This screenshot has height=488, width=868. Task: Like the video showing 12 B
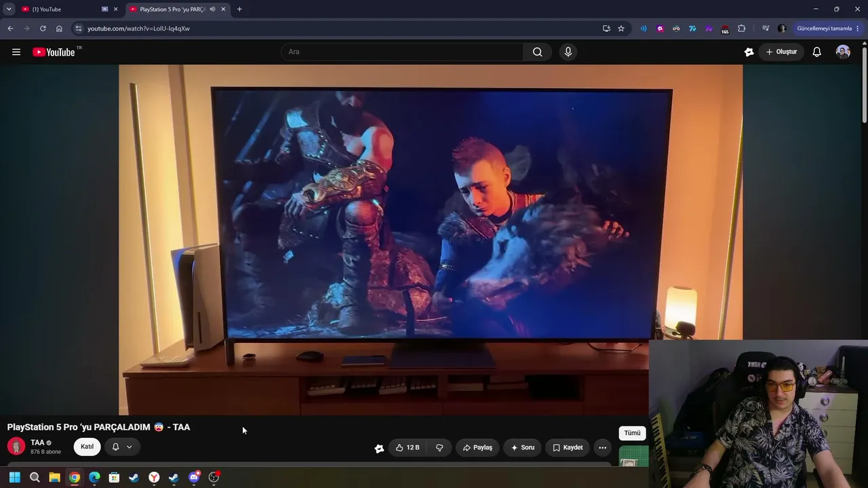(408, 447)
